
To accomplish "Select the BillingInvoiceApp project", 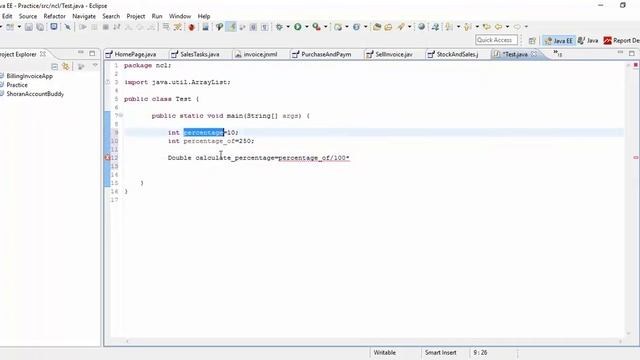I will point(29,76).
